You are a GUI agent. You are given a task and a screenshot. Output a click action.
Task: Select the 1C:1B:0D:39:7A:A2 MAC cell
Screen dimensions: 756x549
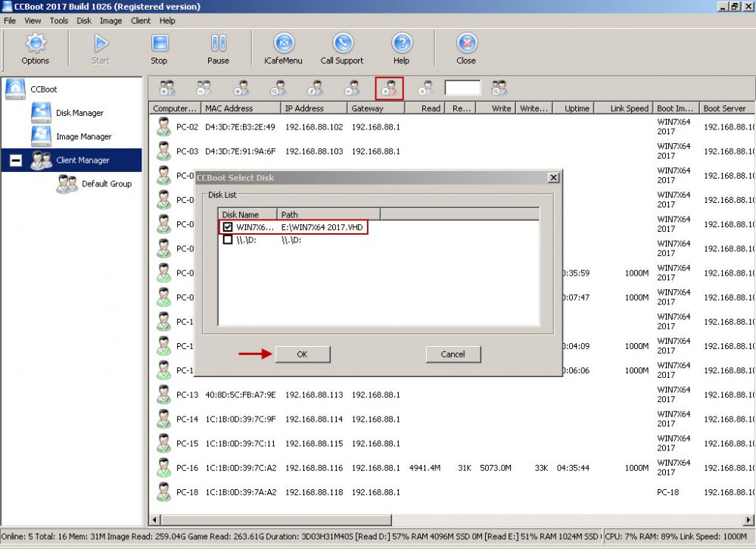(x=241, y=492)
